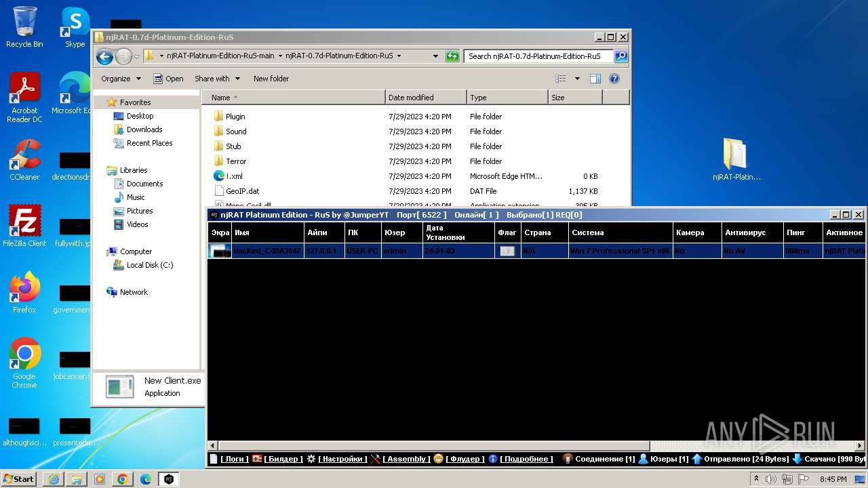Open Настройки menu in njRAT
Viewport: 868px width, 488px height.
coord(342,459)
